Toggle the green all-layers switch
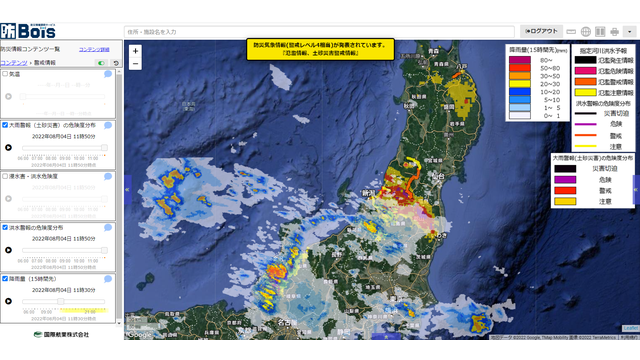Image resolution: width=640 pixels, height=360 pixels. click(101, 63)
